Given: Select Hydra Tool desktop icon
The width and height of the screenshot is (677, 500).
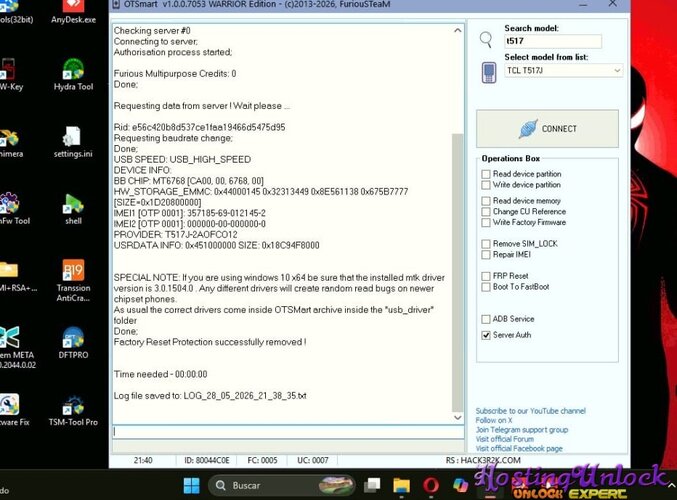Looking at the screenshot, I should (73, 74).
